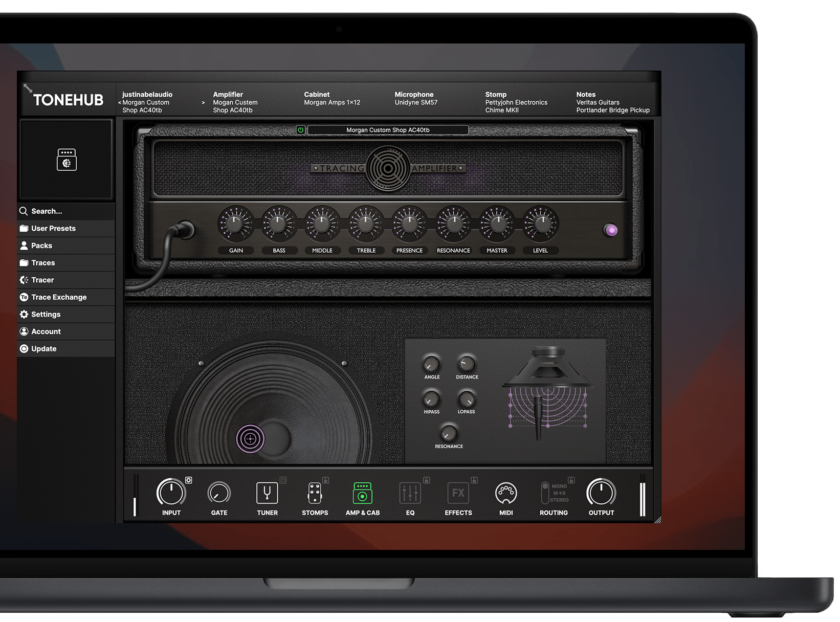Open the Tuner module
The height and width of the screenshot is (622, 840).
[267, 494]
